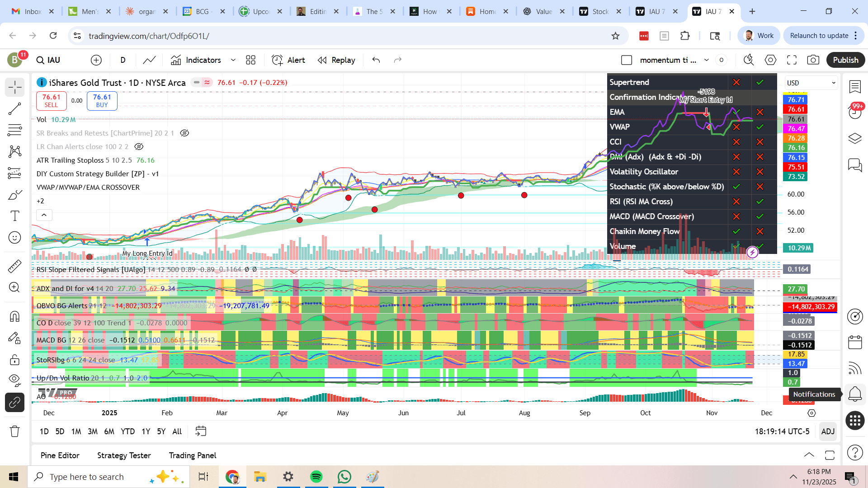
Task: Select the Text annotation tool
Action: [x=14, y=216]
